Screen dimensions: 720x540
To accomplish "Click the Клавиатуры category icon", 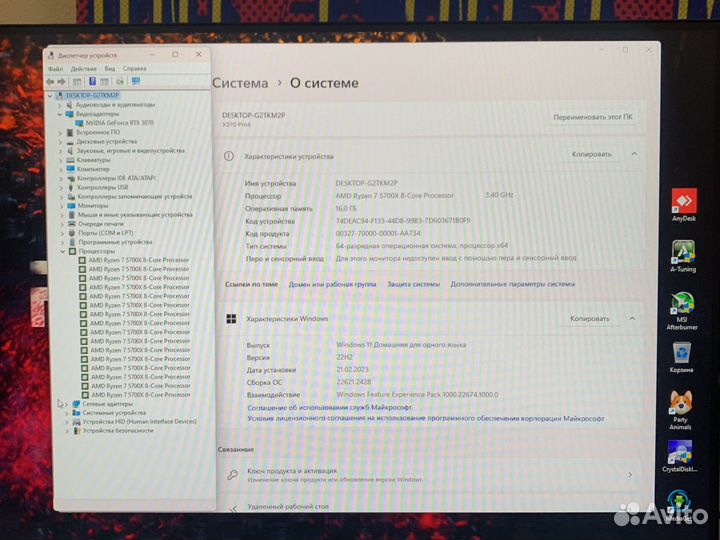I will point(70,160).
